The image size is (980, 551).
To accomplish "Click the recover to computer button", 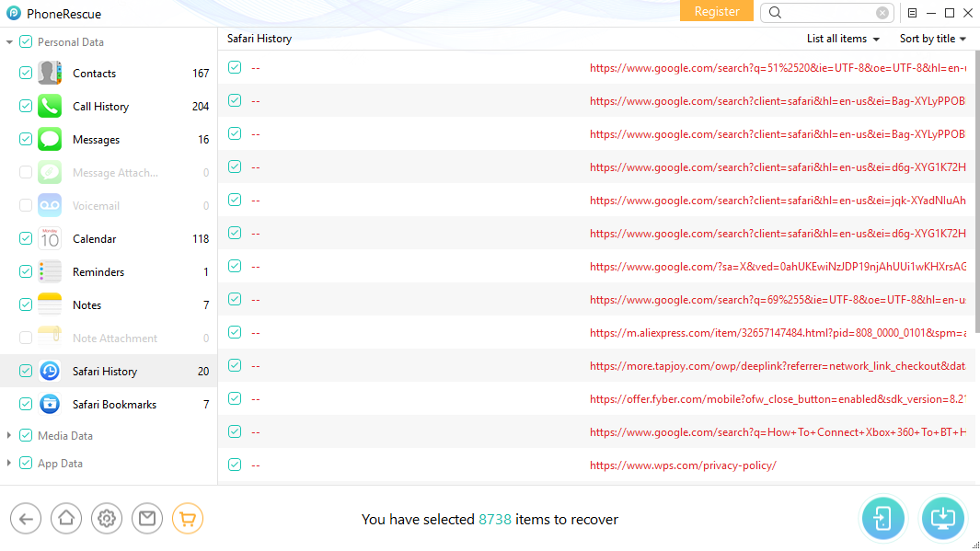I will click(943, 518).
